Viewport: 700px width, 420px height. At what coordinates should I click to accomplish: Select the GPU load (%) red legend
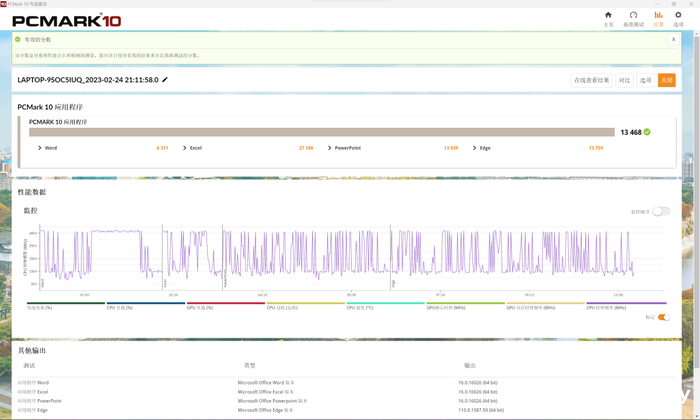click(x=225, y=305)
